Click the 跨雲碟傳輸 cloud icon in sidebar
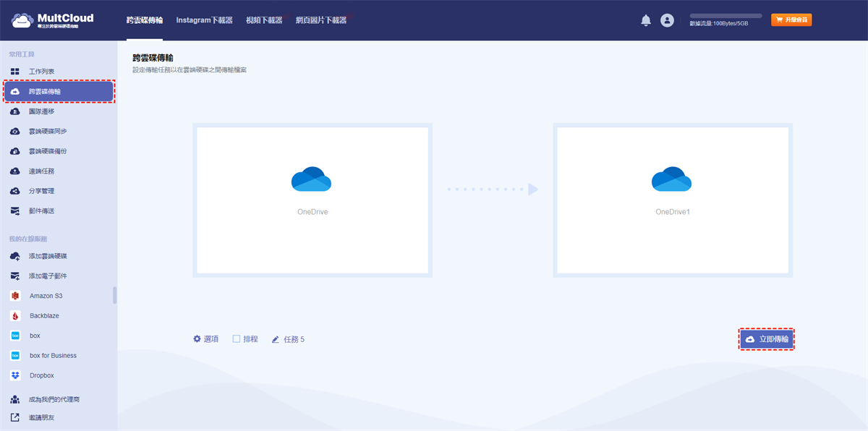This screenshot has height=431, width=868. click(15, 92)
